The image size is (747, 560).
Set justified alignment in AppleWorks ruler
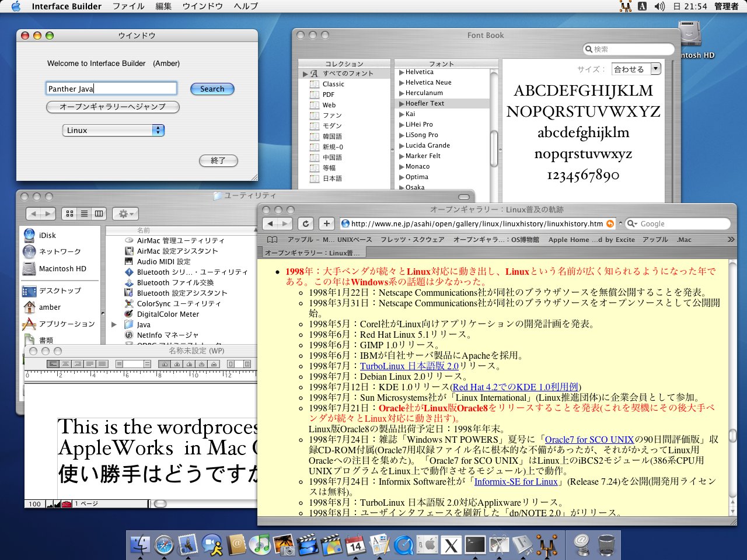click(90, 364)
